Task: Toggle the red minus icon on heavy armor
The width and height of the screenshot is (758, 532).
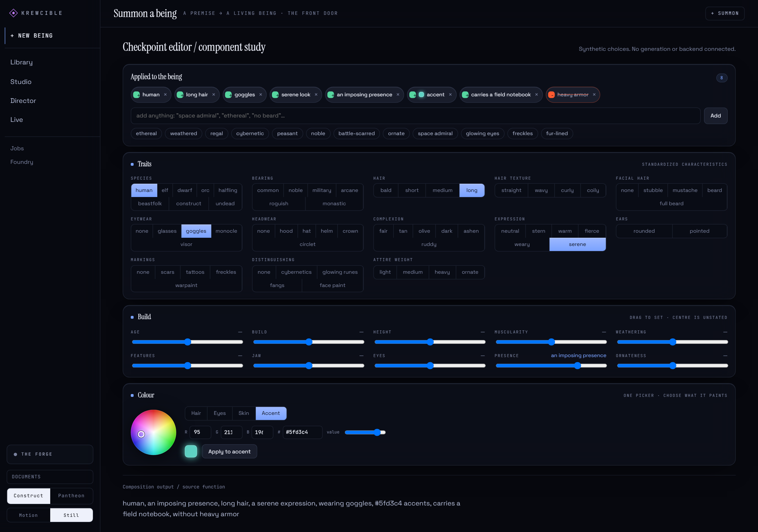Action: coord(551,95)
